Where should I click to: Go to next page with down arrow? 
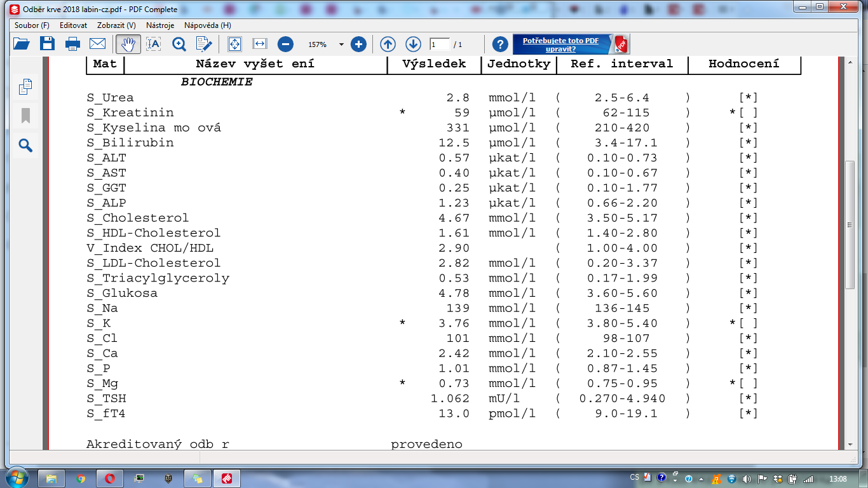point(413,44)
